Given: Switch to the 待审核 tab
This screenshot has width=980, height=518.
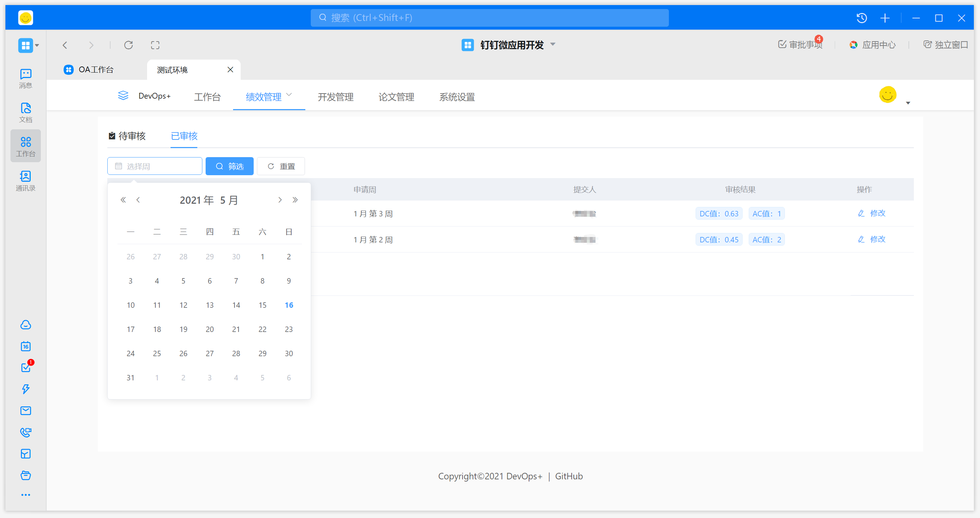Looking at the screenshot, I should 127,136.
